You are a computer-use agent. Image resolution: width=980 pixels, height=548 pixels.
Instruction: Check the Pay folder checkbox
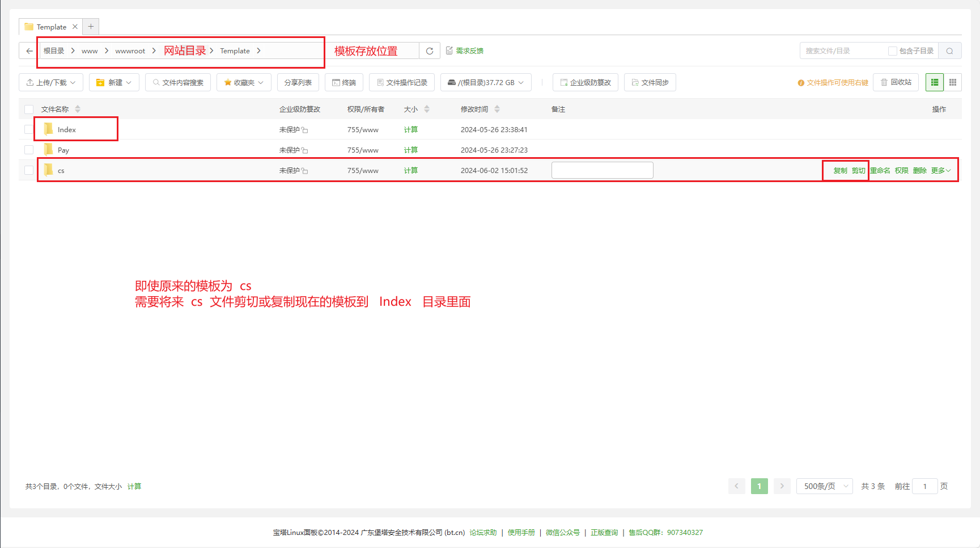tap(29, 150)
